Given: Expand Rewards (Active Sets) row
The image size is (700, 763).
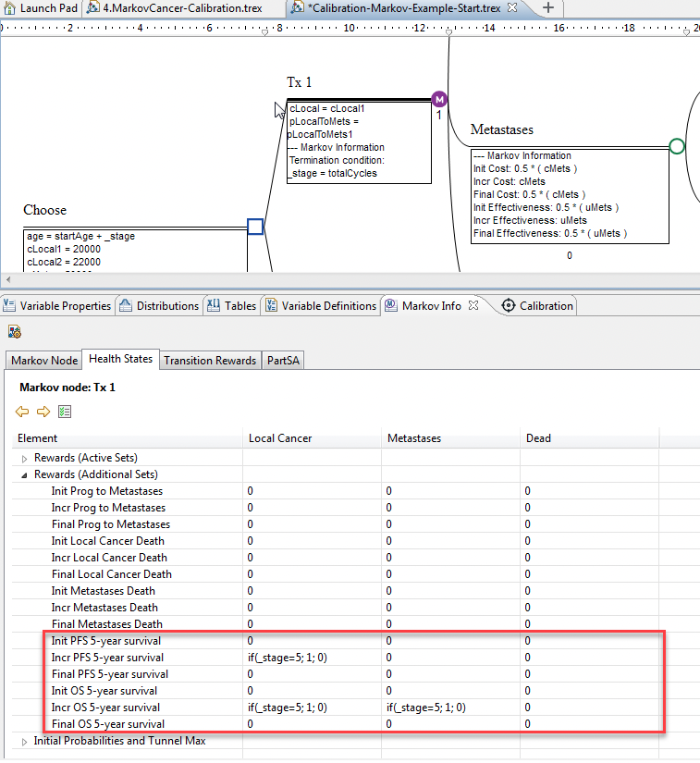Looking at the screenshot, I should coord(24,458).
